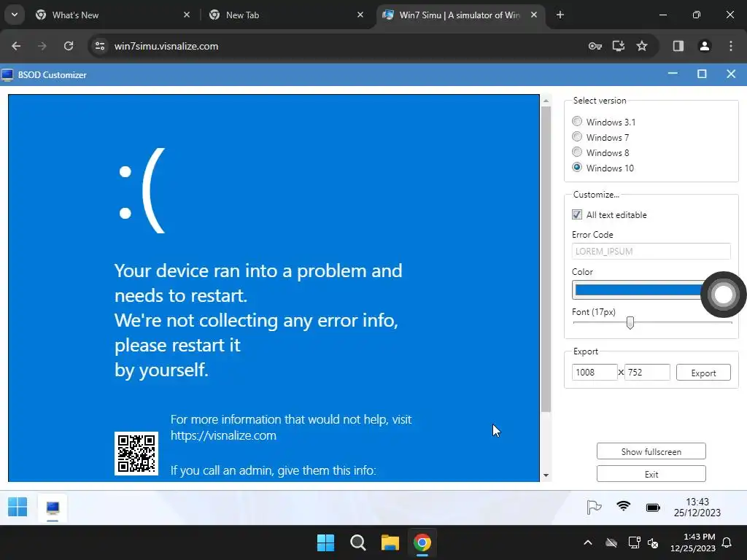Click the sad face emoticon in BSOD preview
The height and width of the screenshot is (560, 747).
(142, 190)
